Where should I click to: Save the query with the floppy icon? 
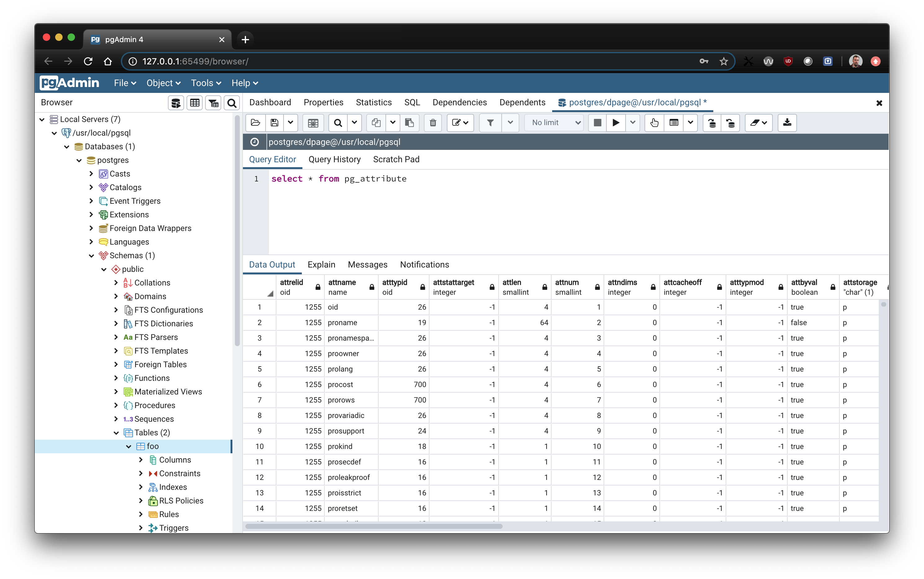(x=275, y=123)
